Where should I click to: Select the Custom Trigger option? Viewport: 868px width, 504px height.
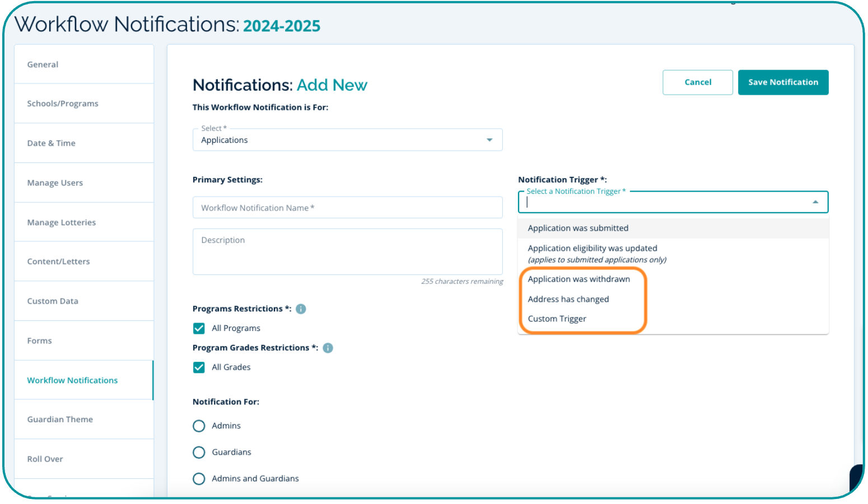click(x=557, y=319)
